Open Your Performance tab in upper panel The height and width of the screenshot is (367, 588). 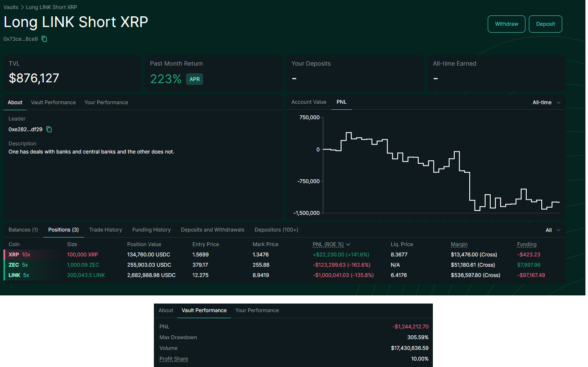click(106, 102)
